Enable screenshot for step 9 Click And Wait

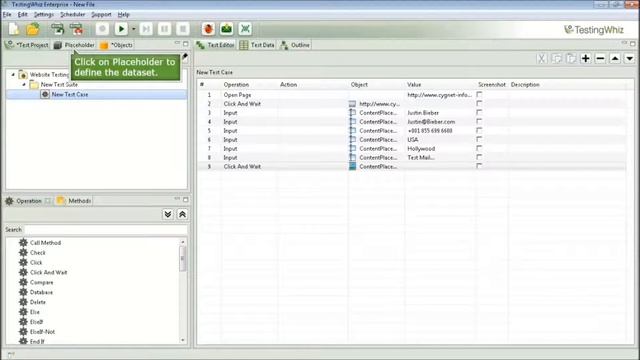(x=479, y=166)
